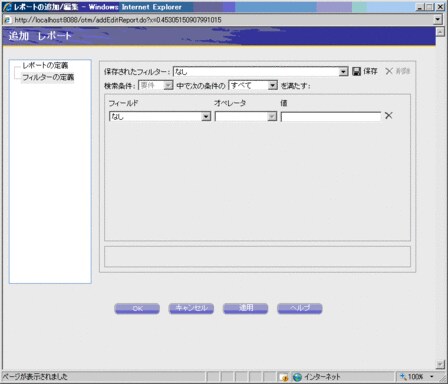Open the フィールド dropdown showing なし
Viewport: 448px width, 384px height.
(x=160, y=116)
